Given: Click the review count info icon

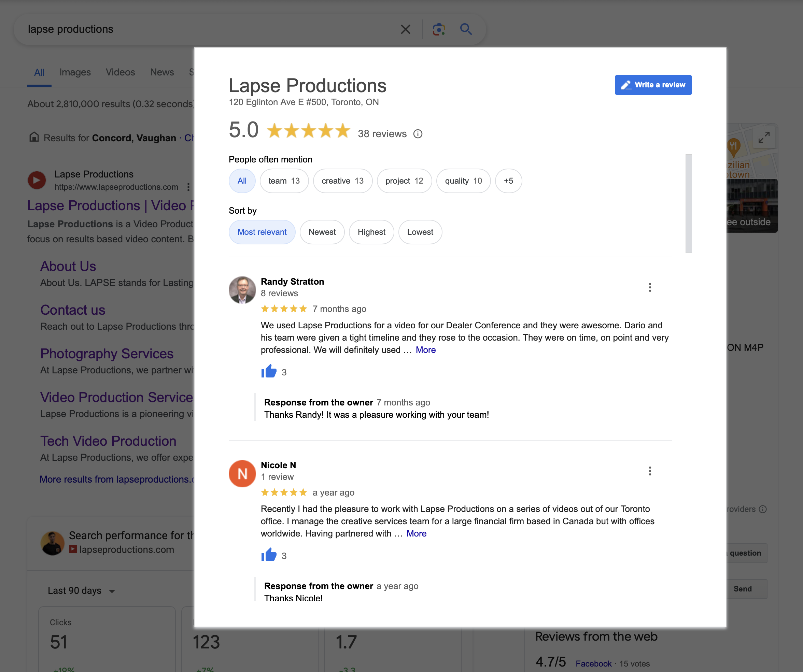Looking at the screenshot, I should click(418, 134).
